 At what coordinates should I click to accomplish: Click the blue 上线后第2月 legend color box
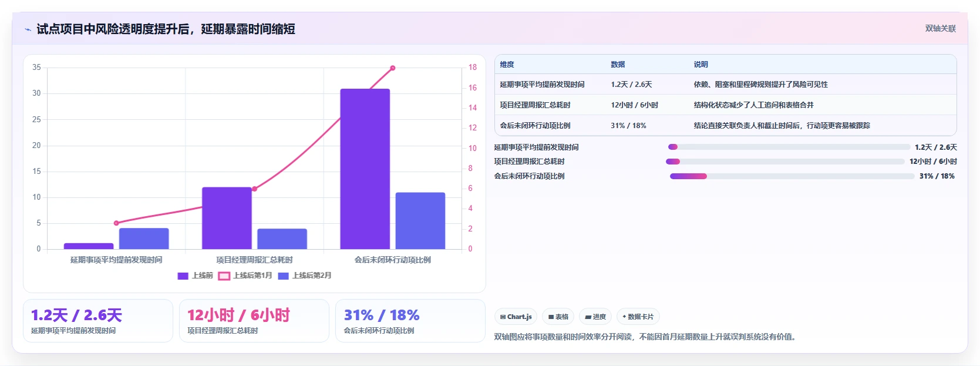[283, 276]
